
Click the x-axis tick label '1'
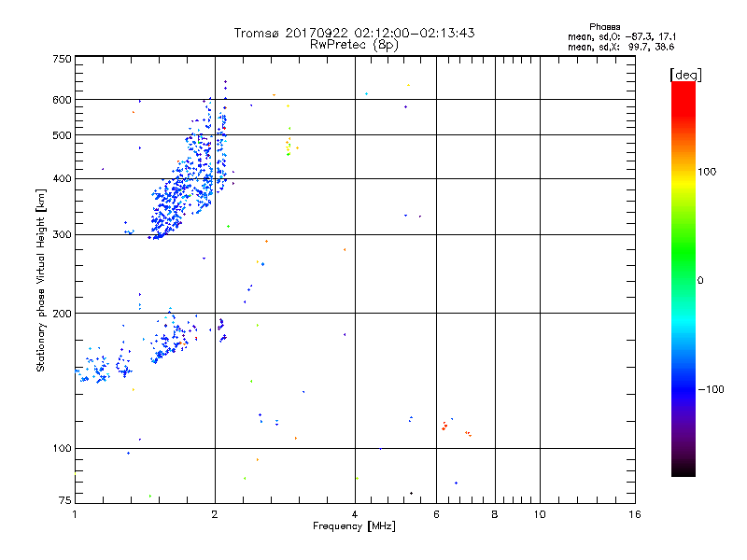point(75,514)
